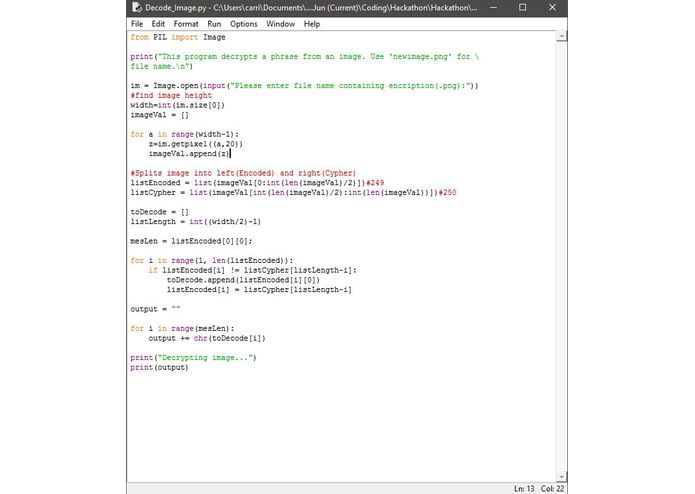Click the scrollbar up arrow

562,36
